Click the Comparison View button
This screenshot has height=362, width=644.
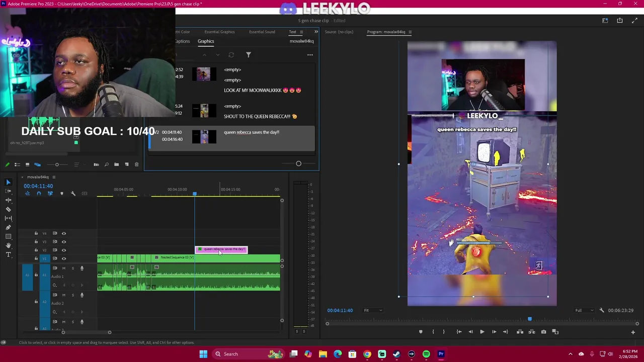(555, 332)
